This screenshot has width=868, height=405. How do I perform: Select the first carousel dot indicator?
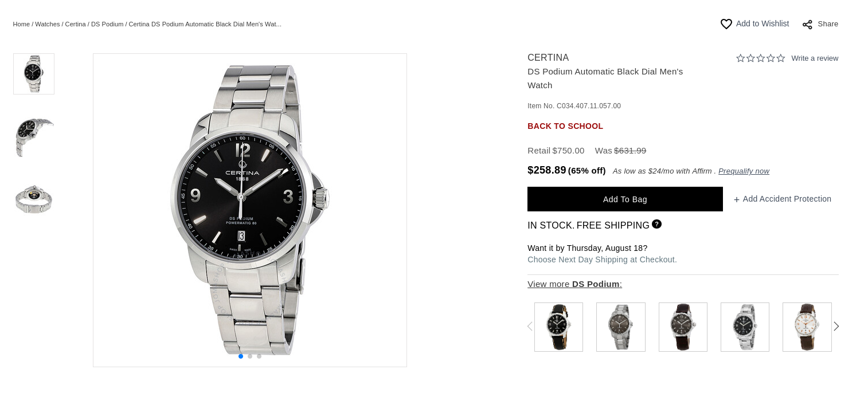tap(241, 356)
